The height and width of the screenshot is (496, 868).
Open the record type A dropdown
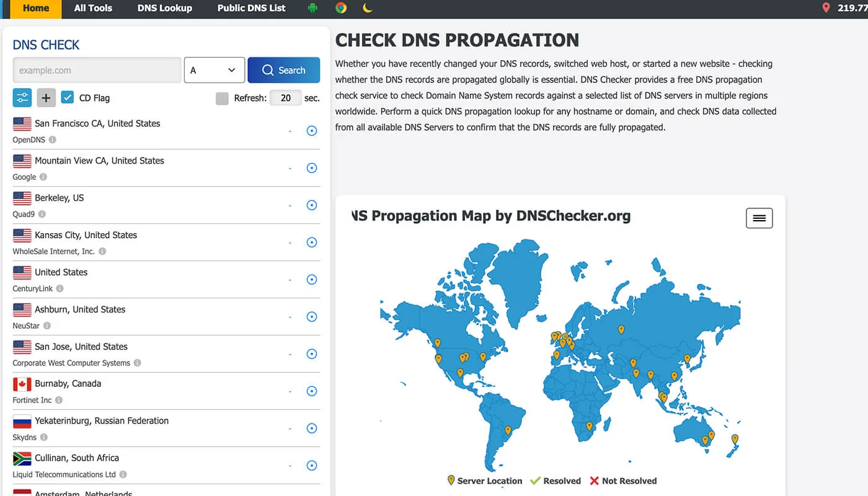click(x=214, y=70)
